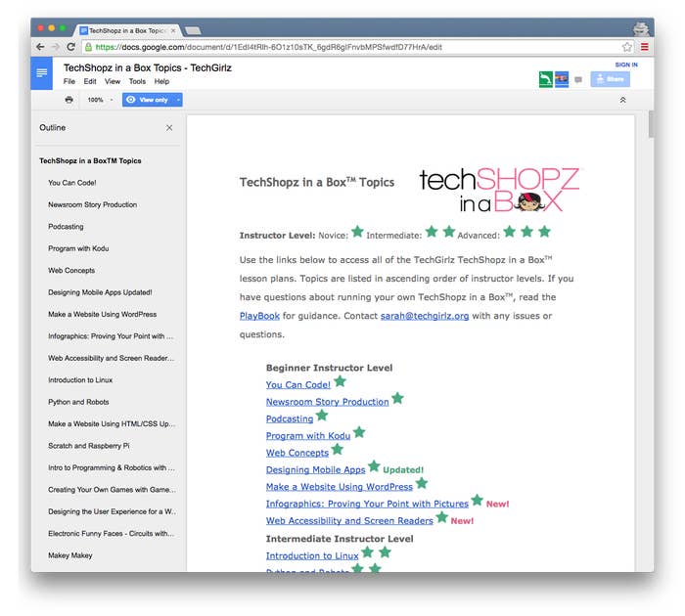Jump to Intro to Programming & Robotics outline item
Viewport: 685px width, 616px height.
(111, 467)
